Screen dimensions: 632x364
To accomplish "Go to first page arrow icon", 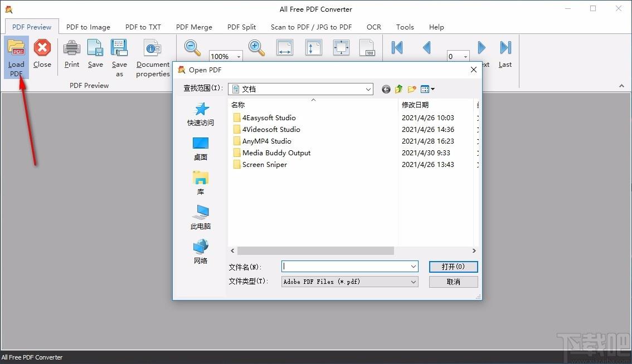I will click(397, 47).
